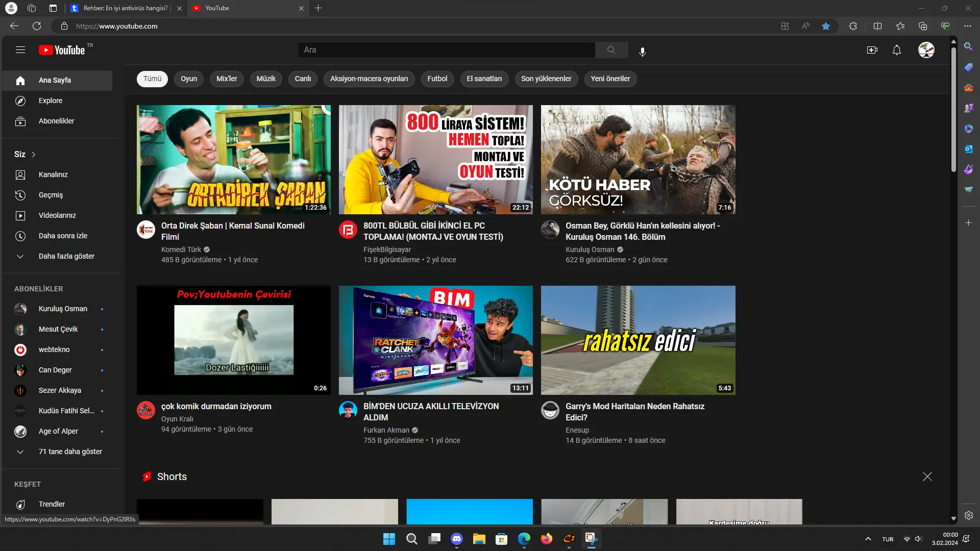
Task: Select the Tümü filter chip
Action: tap(152, 79)
